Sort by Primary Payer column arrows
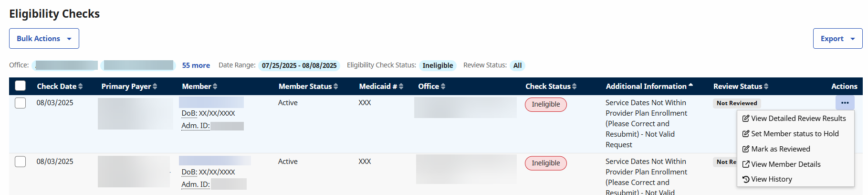The height and width of the screenshot is (195, 868). pyautogui.click(x=155, y=87)
